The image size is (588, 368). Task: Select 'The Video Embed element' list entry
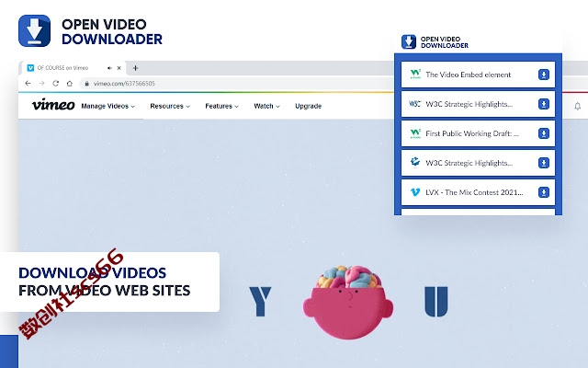478,75
